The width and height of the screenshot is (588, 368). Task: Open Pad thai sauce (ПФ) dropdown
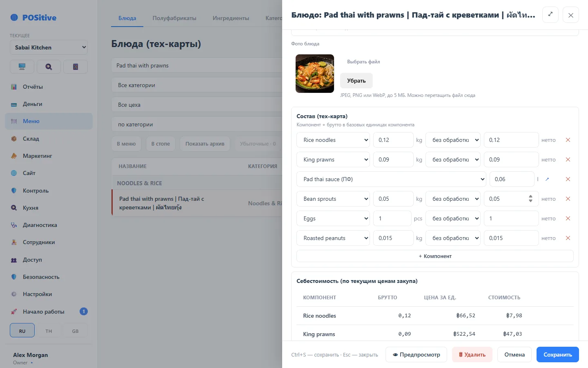(x=391, y=179)
